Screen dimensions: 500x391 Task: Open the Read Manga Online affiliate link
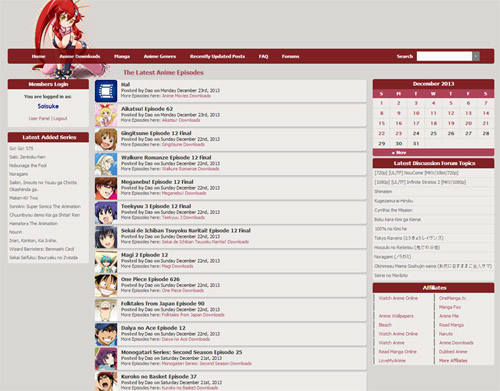coord(398,352)
